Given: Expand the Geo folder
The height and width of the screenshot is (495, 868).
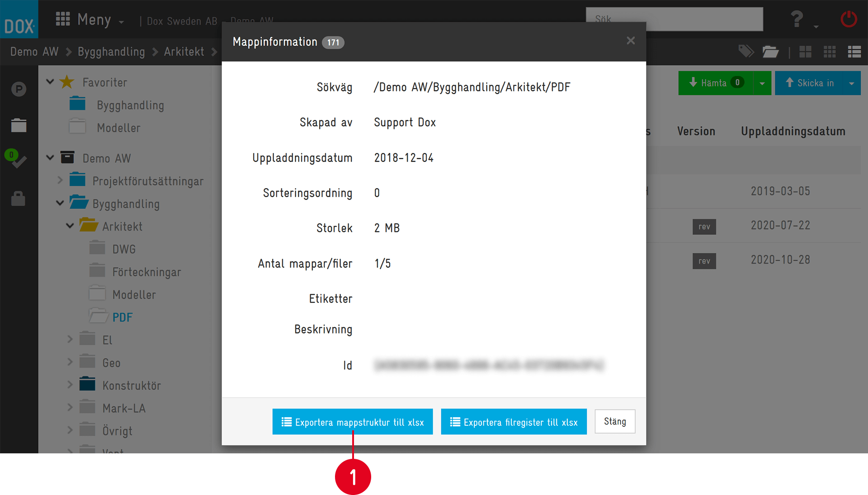Looking at the screenshot, I should [70, 362].
